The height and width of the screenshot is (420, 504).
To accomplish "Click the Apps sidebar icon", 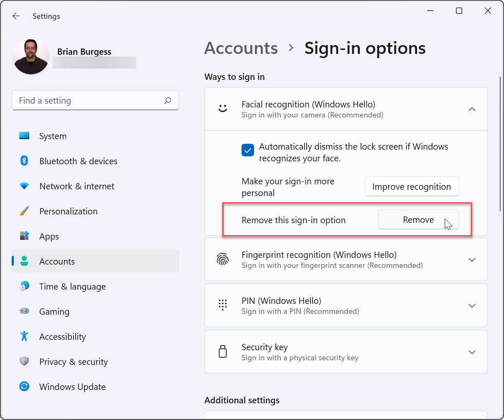I will pyautogui.click(x=24, y=236).
